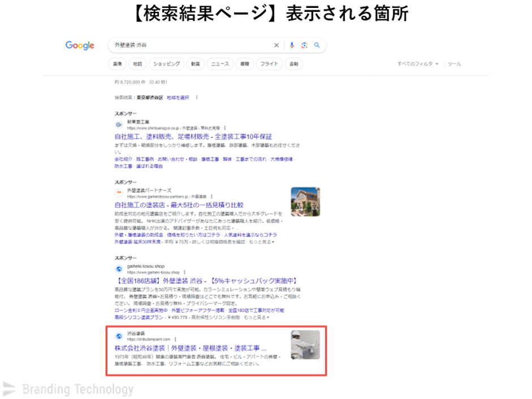
Task: Select the ショッピング filter chip
Action: tap(167, 64)
